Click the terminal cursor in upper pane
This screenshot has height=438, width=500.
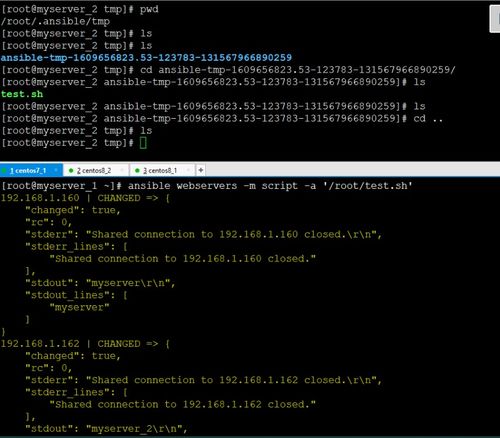[x=143, y=143]
